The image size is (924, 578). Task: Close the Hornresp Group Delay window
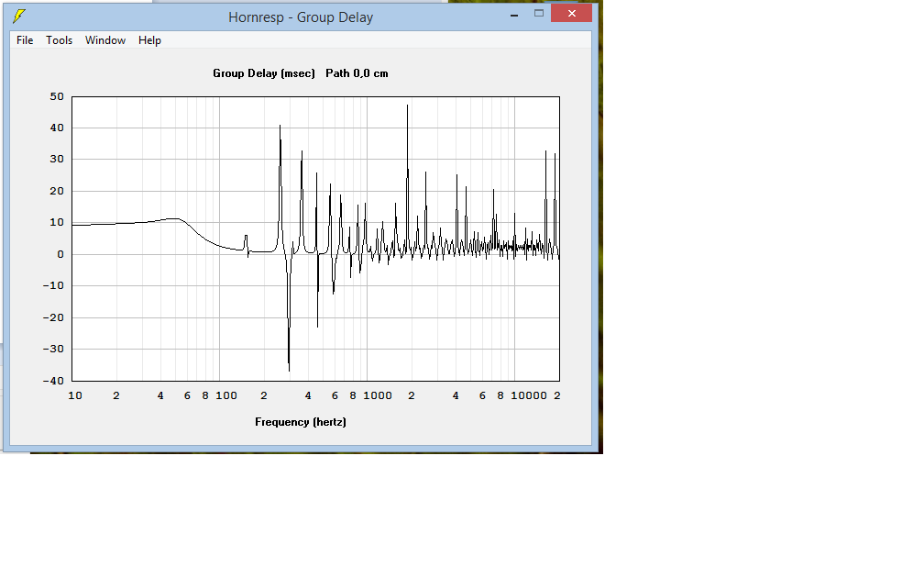coord(571,14)
